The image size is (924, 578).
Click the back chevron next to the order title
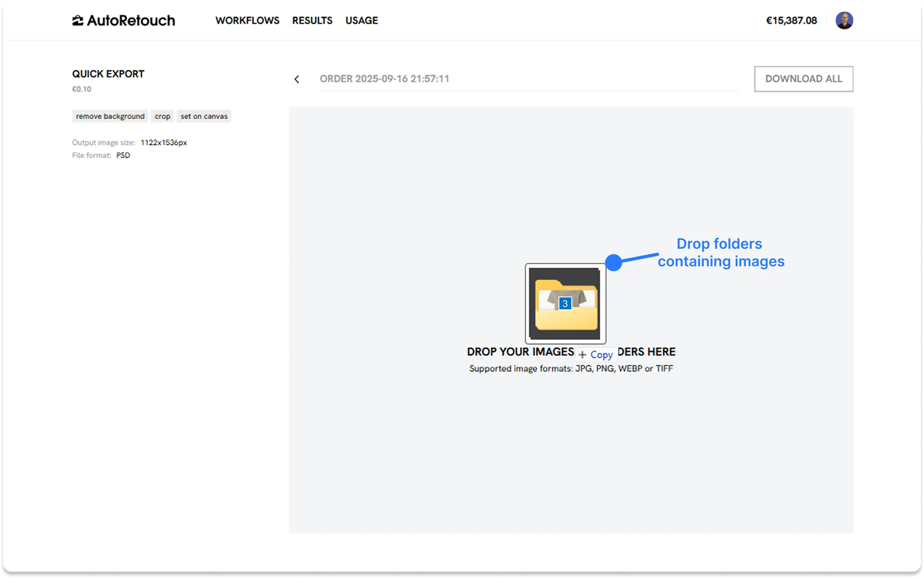coord(297,79)
